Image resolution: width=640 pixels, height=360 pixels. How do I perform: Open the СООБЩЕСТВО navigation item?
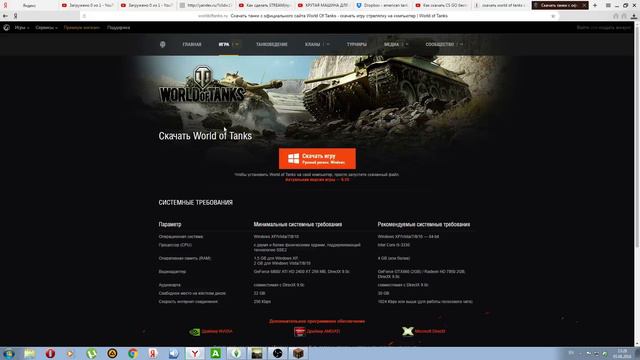pos(440,44)
